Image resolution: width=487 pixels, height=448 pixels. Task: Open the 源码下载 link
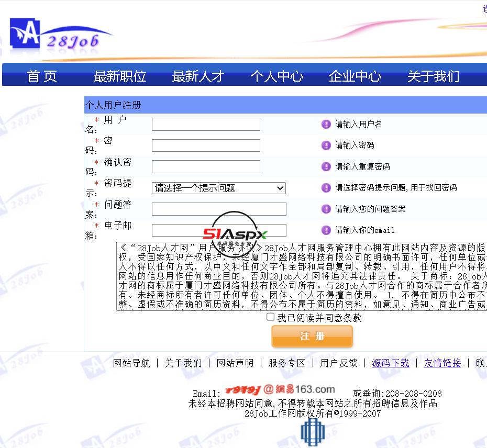point(391,363)
